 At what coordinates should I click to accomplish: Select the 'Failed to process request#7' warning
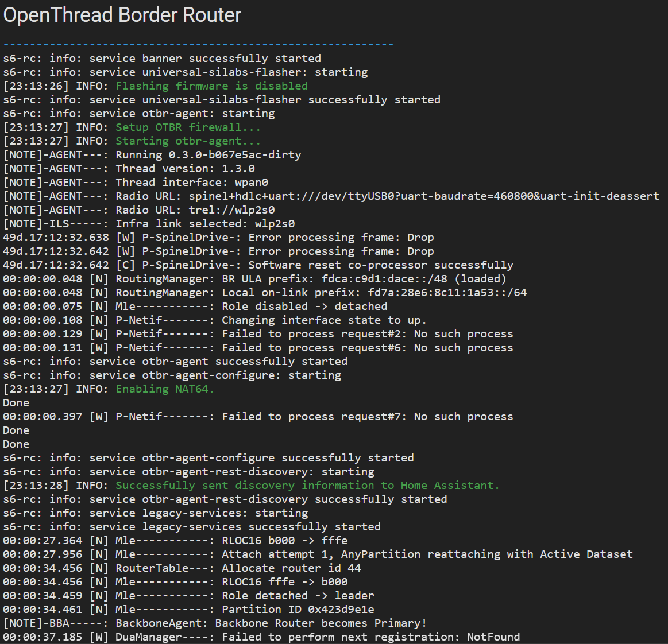pyautogui.click(x=367, y=417)
